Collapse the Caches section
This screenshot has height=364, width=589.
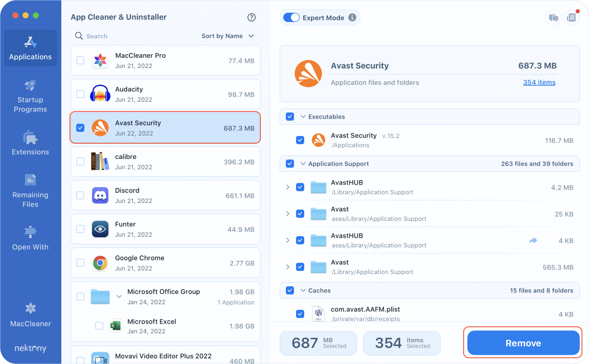(x=303, y=290)
